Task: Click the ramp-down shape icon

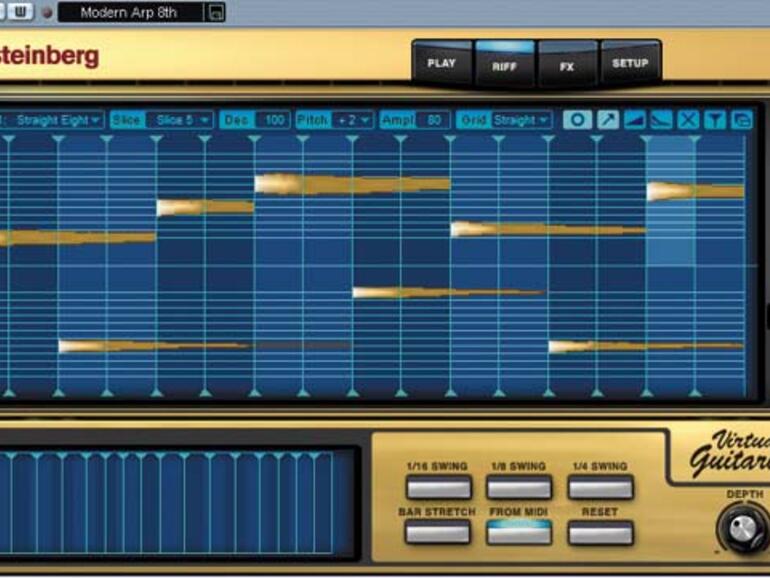Action: pyautogui.click(x=661, y=120)
